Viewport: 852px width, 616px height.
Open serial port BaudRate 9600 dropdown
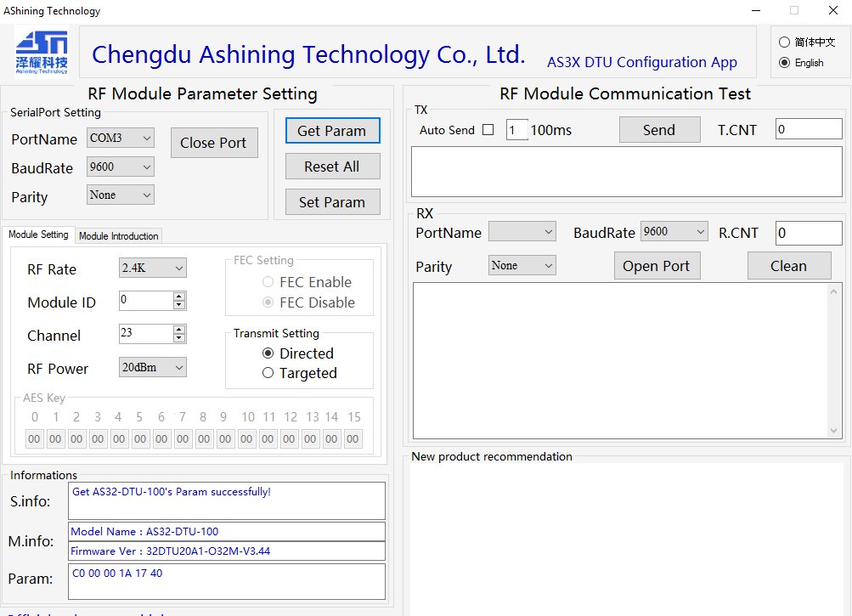click(x=120, y=167)
